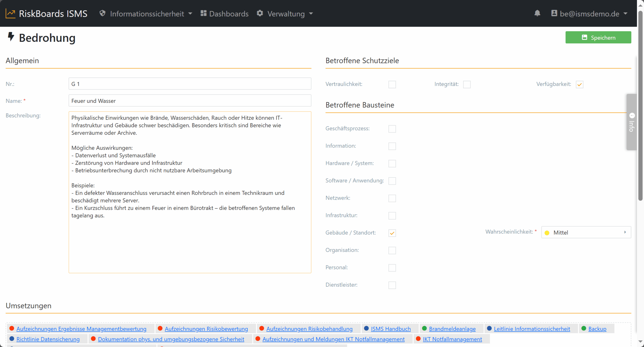
Task: Click into the Nr. field containing G 1
Action: point(190,84)
